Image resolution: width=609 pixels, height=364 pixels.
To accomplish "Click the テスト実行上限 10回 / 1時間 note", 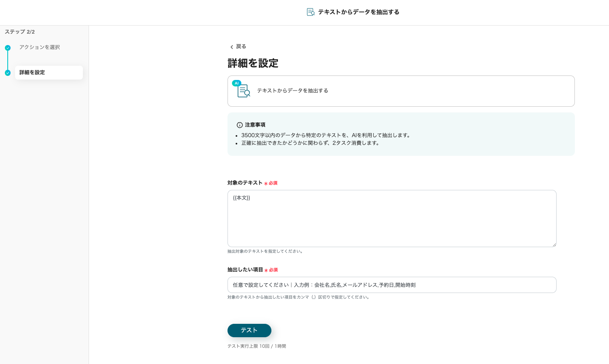I will [x=257, y=346].
